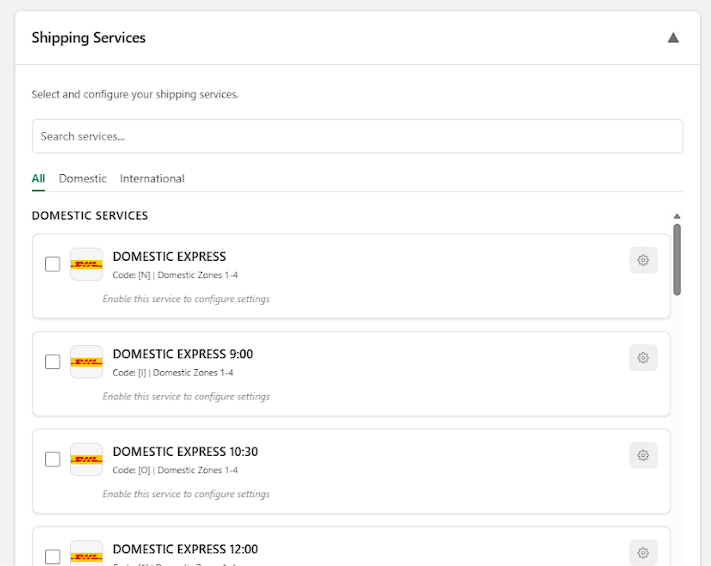Open settings gear for DOMESTIC EXPRESS 12:00

pos(643,552)
